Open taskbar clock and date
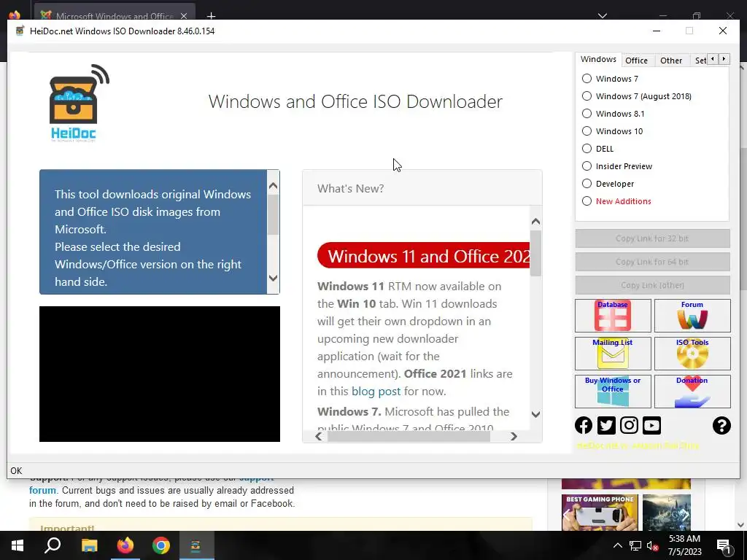The height and width of the screenshot is (560, 747). (x=684, y=545)
